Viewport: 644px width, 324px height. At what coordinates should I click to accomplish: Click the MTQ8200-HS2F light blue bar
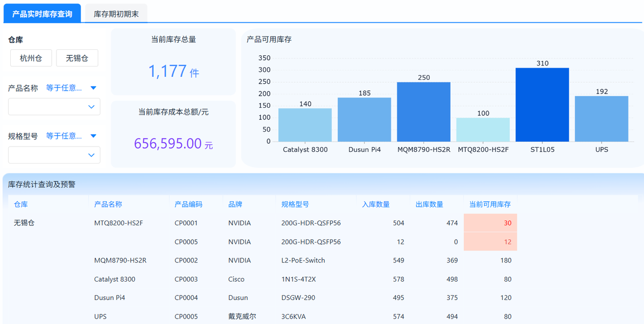pyautogui.click(x=483, y=129)
